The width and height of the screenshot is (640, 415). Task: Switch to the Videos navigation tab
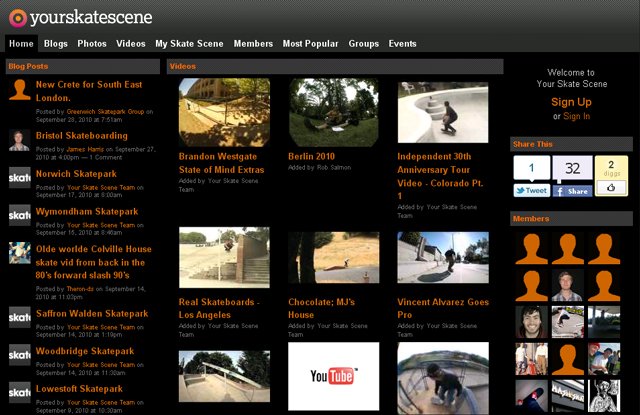pos(131,44)
